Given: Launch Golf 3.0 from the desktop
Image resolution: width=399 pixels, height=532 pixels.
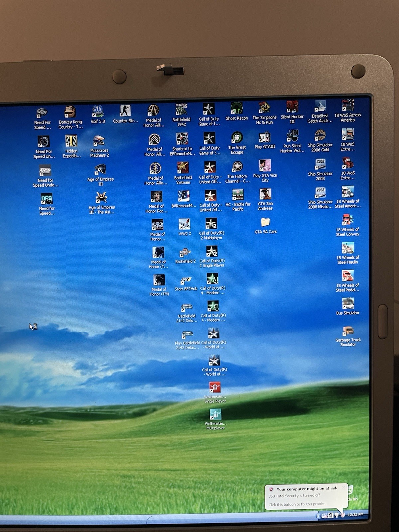Looking at the screenshot, I should point(98,115).
